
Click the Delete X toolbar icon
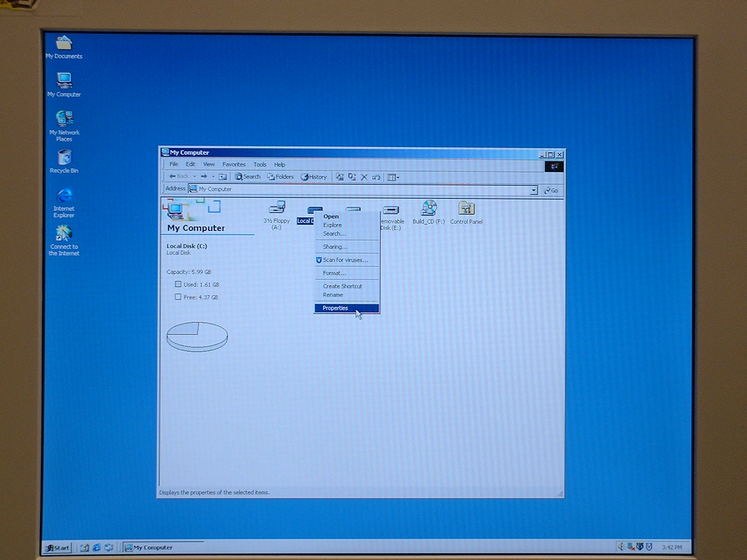[364, 177]
